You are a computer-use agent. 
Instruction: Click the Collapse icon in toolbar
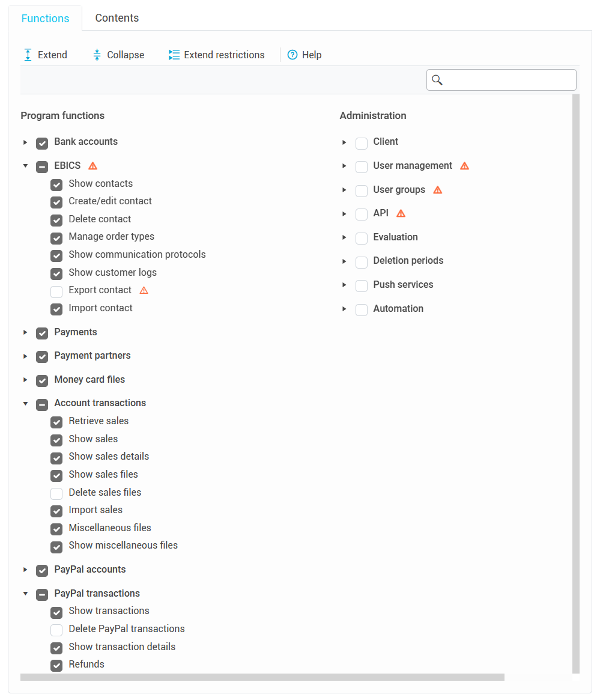[x=97, y=55]
